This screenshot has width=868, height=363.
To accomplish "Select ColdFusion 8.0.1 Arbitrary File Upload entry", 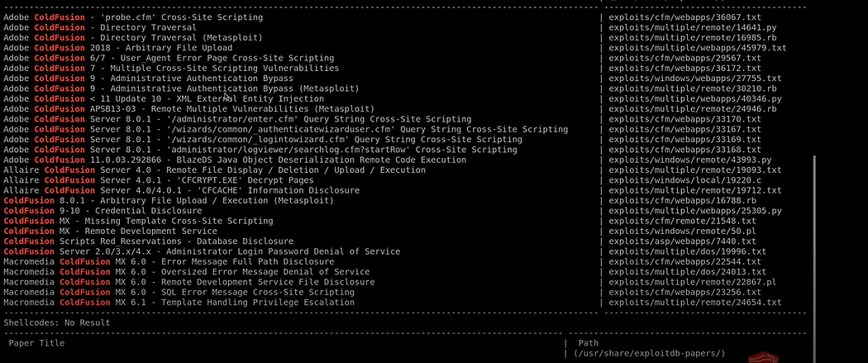I will pyautogui.click(x=169, y=200).
